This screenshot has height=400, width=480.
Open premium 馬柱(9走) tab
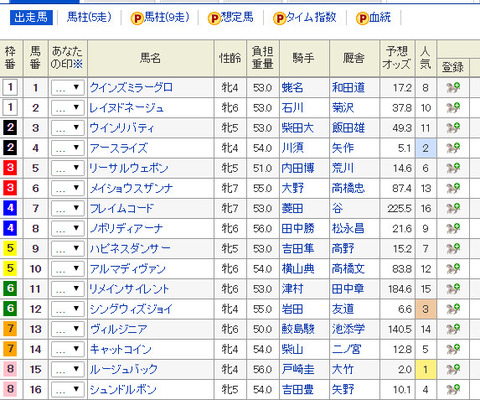point(160,18)
